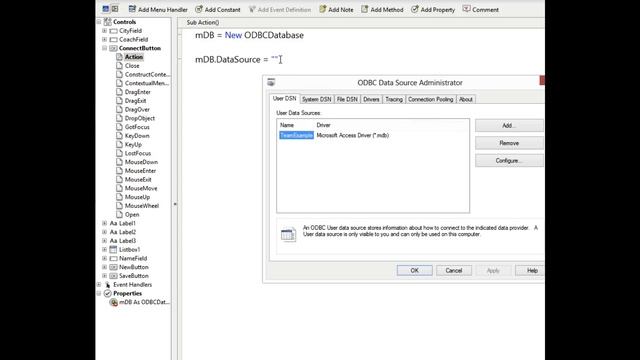Screen dimensions: 640x360
Task: Click the SaveButton control icon
Action: (x=113, y=276)
